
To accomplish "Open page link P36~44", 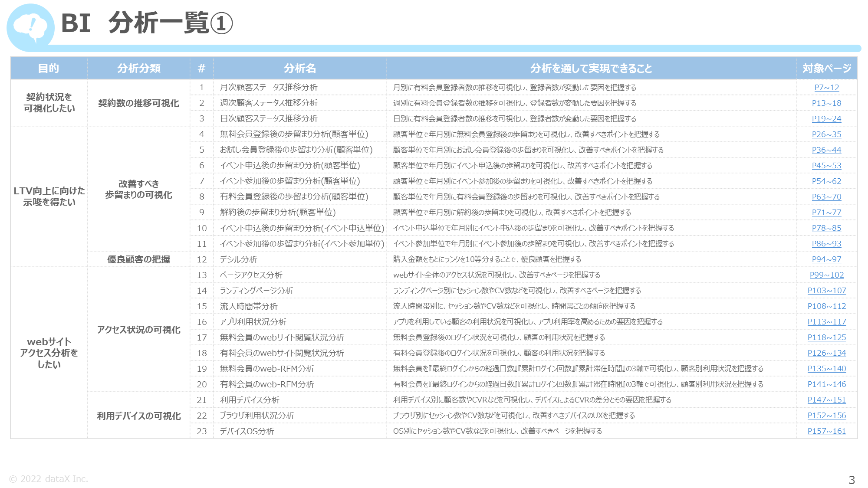I will click(826, 150).
